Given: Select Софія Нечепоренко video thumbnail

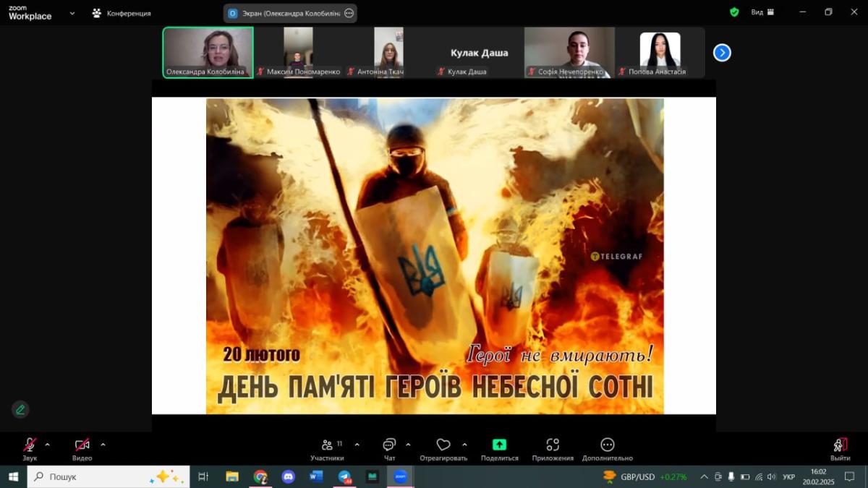Looking at the screenshot, I should [569, 52].
